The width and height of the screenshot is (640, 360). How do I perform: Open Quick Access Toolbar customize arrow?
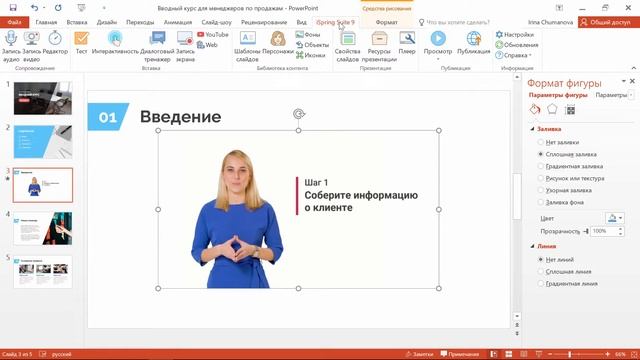tap(104, 8)
